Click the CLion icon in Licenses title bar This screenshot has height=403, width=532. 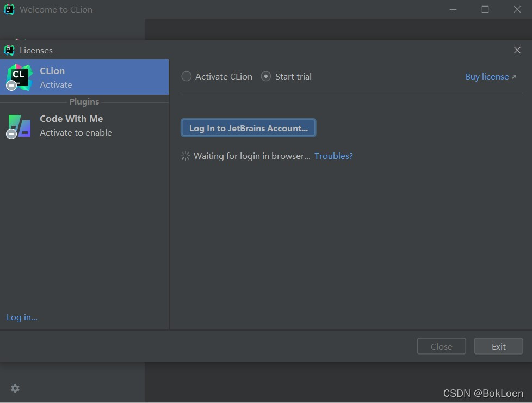[x=9, y=50]
